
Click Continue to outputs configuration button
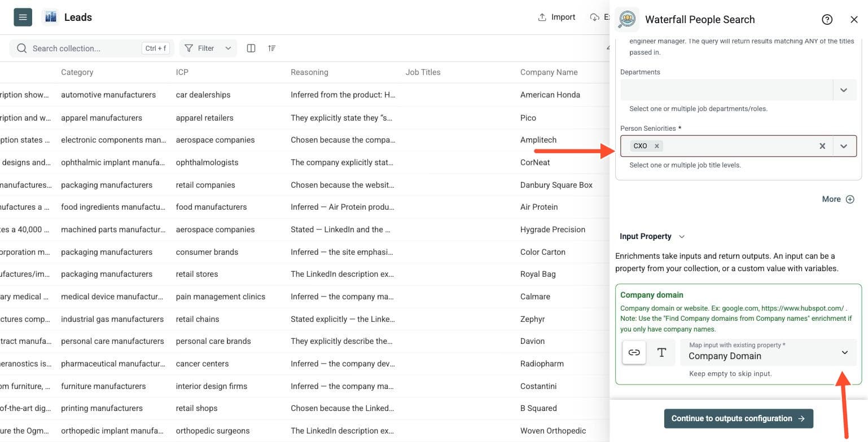click(738, 418)
